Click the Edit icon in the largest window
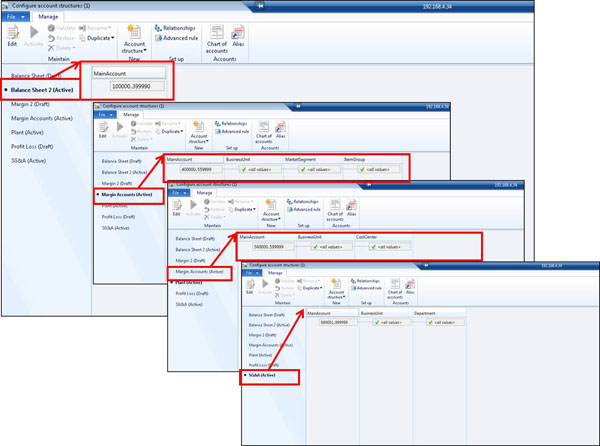600x446 pixels. [12, 36]
